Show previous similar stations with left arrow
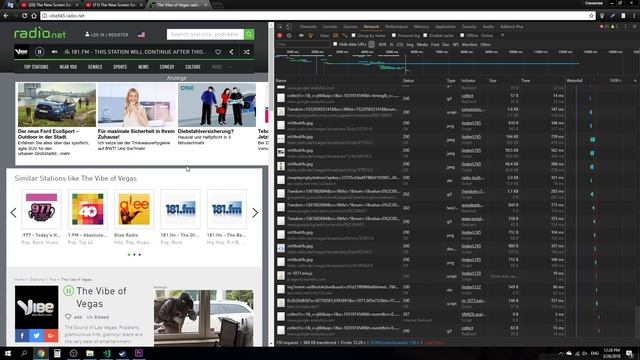Viewport: 640px width, 360px height. coord(13,213)
